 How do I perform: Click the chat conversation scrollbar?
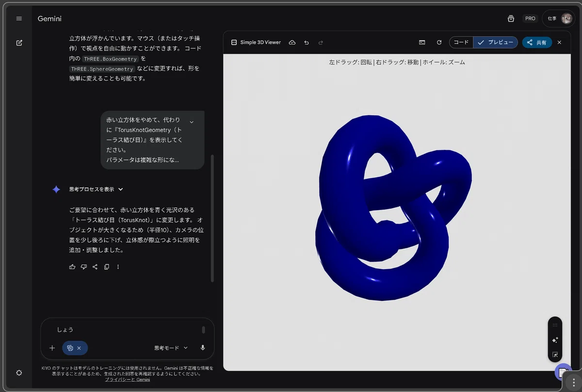point(212,218)
